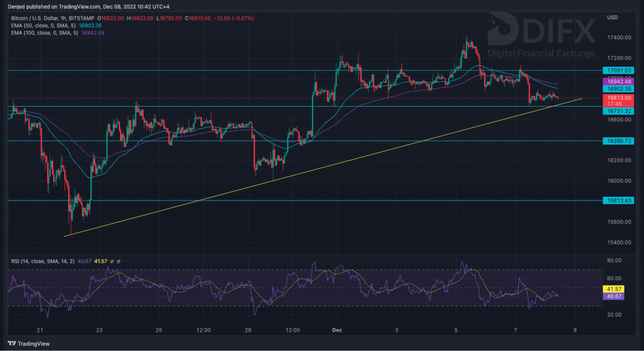Click the 17081.03 resistance level tag
Screen dimensions: 644x351
pyautogui.click(x=618, y=70)
